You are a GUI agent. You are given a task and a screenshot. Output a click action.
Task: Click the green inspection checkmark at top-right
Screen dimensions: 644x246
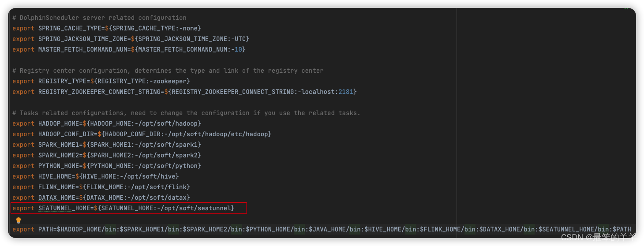(625, 9)
